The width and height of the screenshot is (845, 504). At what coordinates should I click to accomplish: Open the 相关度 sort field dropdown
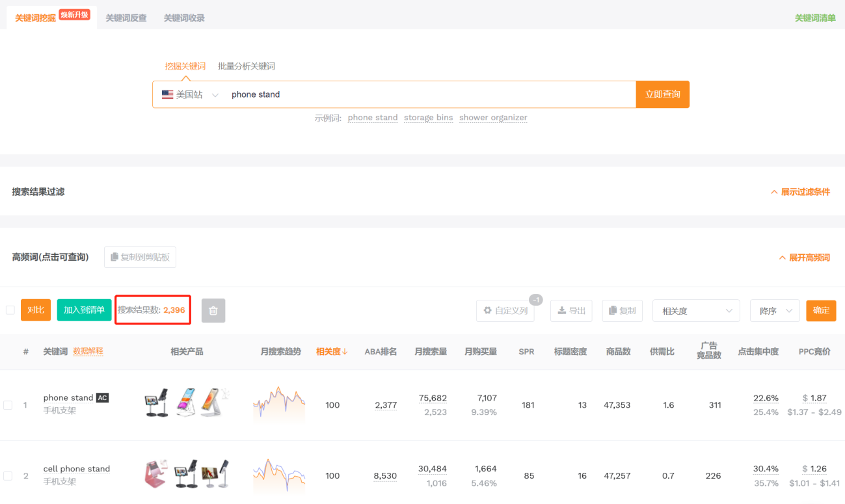coord(695,310)
